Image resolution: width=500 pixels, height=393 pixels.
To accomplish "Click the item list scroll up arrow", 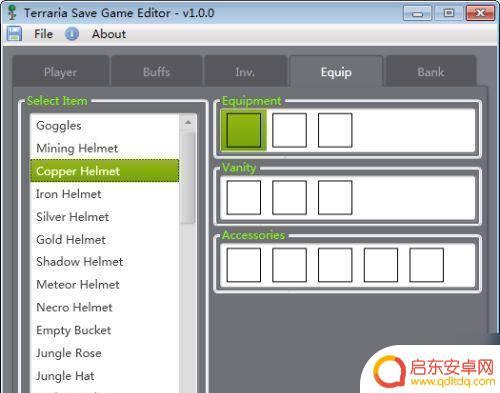I will point(188,123).
